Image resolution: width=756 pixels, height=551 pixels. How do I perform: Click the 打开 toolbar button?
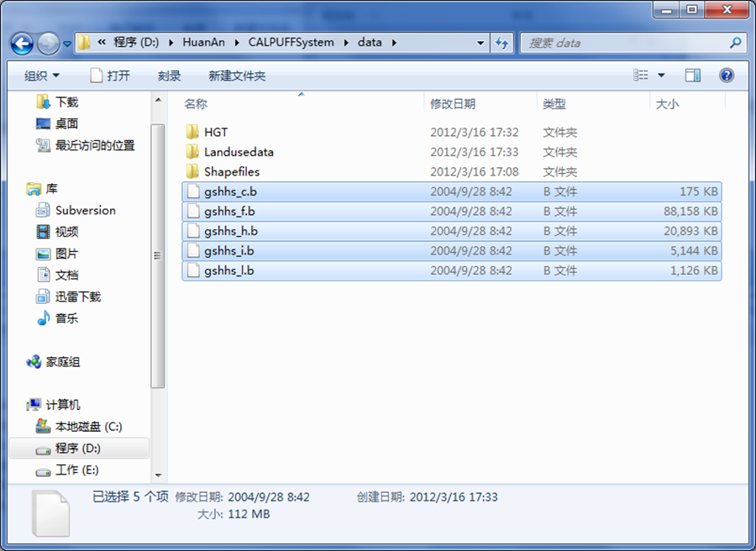110,76
